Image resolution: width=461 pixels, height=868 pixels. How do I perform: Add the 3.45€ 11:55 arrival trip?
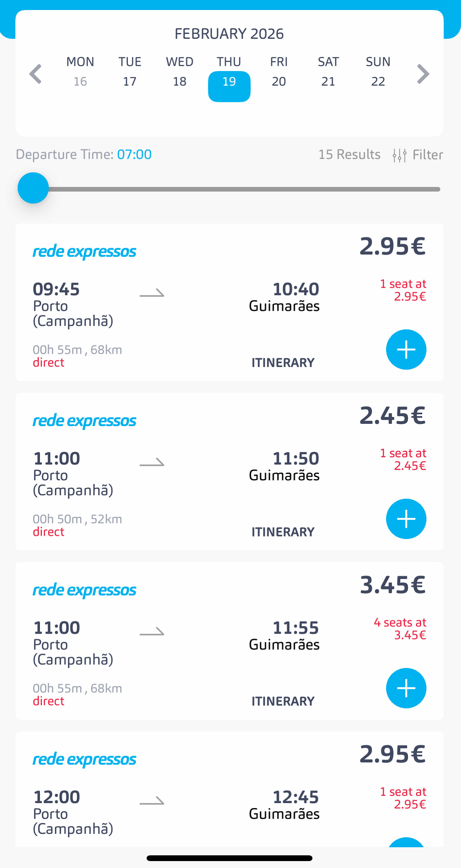point(406,688)
